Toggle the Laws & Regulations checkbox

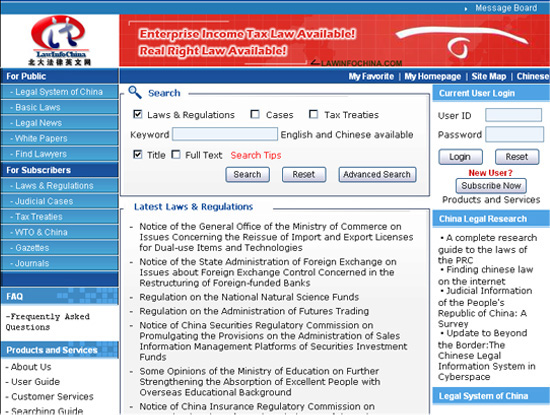point(138,114)
